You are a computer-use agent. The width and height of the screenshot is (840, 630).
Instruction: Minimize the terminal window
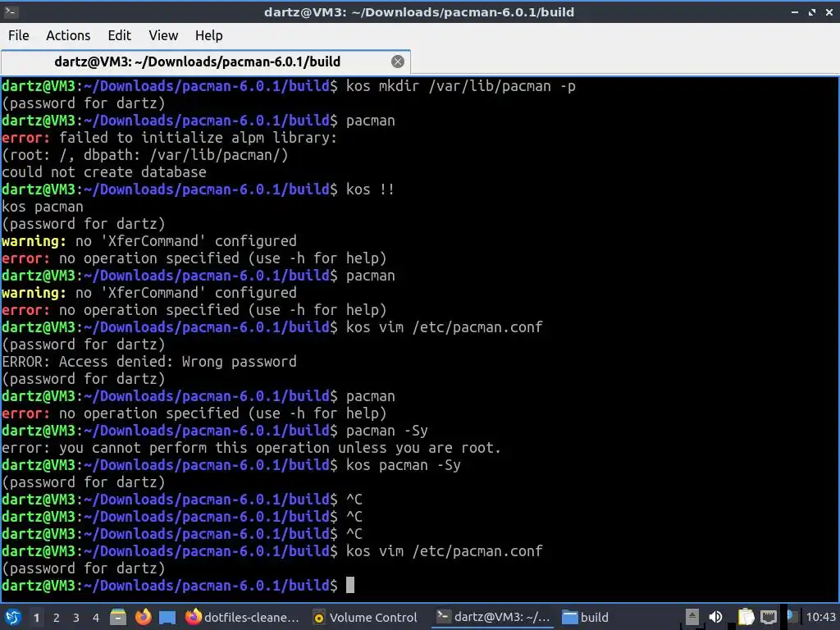tap(795, 11)
